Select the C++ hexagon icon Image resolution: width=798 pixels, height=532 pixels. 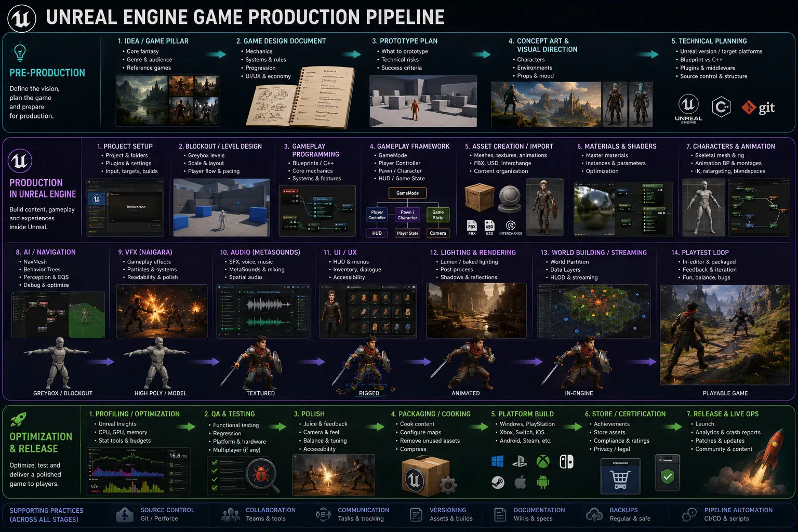point(721,107)
